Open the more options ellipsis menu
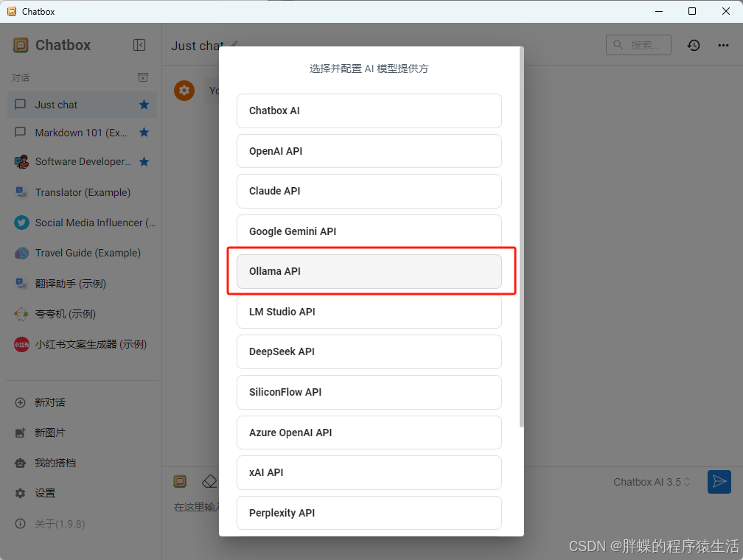The width and height of the screenshot is (743, 560). [723, 45]
